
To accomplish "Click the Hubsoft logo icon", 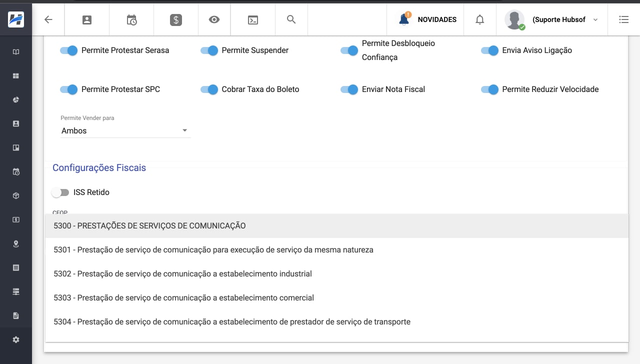I will (x=16, y=19).
